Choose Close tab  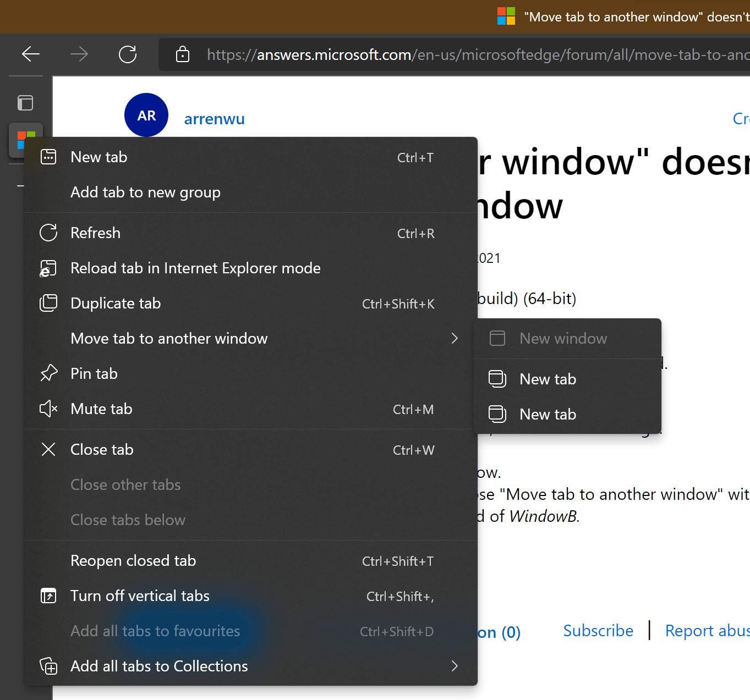pyautogui.click(x=251, y=450)
